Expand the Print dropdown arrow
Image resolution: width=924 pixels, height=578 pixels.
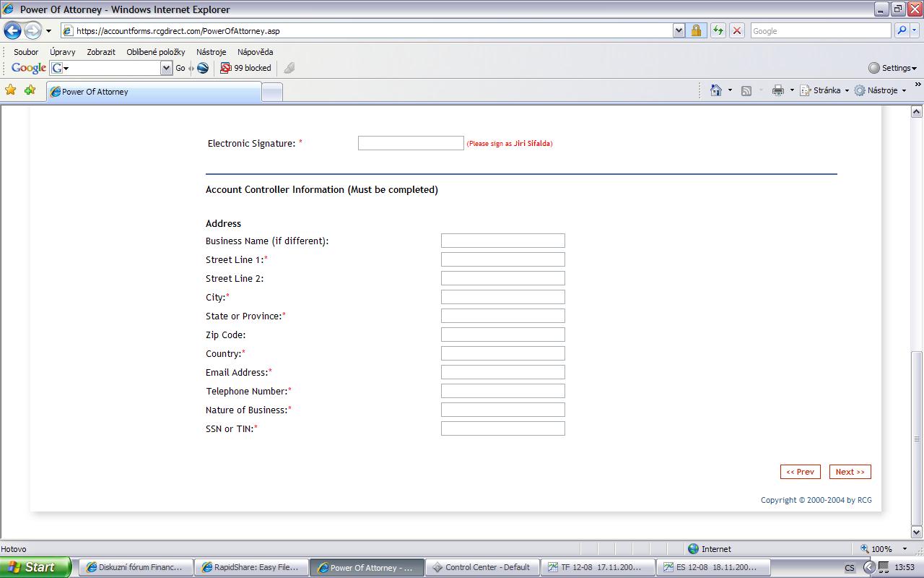[792, 91]
